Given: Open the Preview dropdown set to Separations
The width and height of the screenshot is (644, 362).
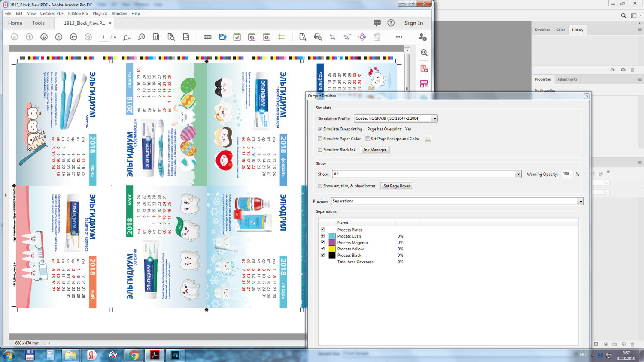Looking at the screenshot, I should [x=457, y=201].
